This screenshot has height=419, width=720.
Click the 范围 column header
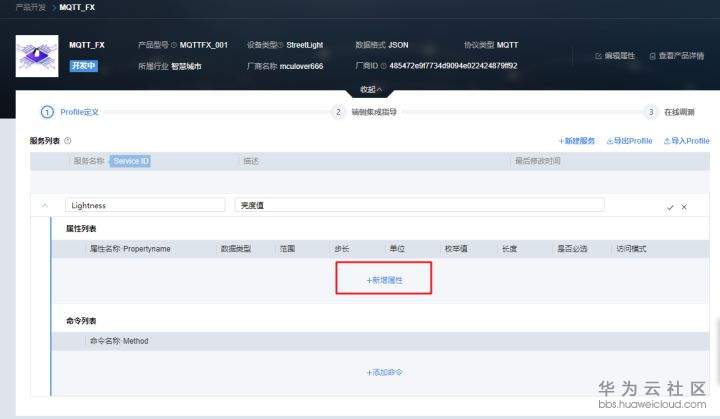287,249
